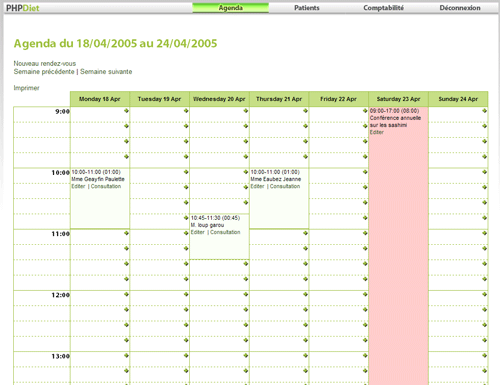Open Consultation for Mme Eaubez Jeanne
This screenshot has width=500, height=385.
pyautogui.click(x=285, y=186)
